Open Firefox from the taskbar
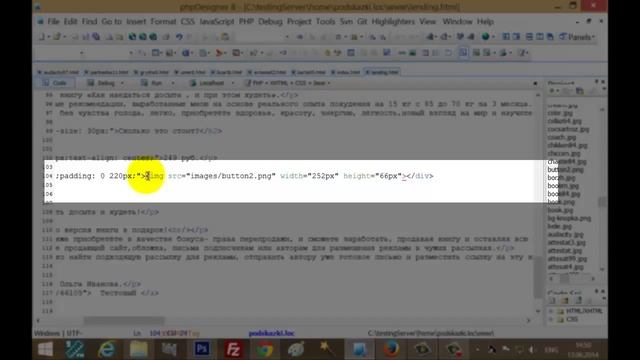The width and height of the screenshot is (640, 360). (391, 349)
